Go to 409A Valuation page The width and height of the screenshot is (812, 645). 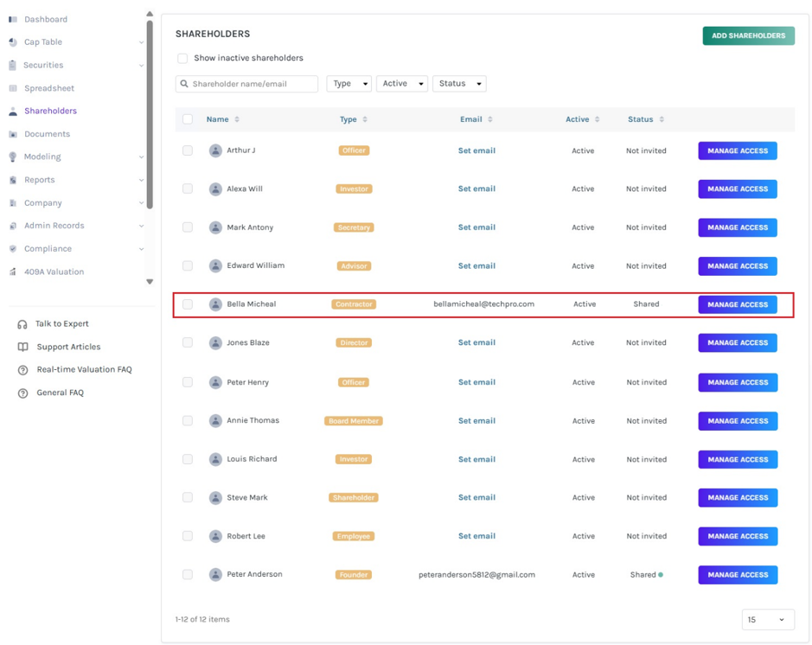coord(54,271)
